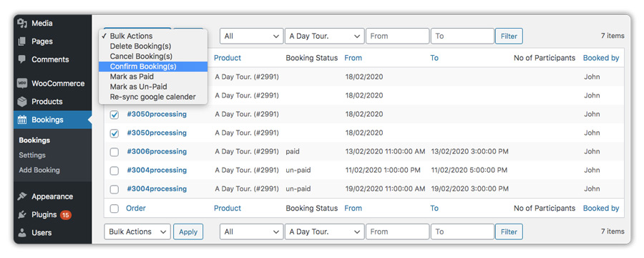Screen dimensions: 644x258
Task: Select Re-sync google calender option
Action: coord(153,97)
